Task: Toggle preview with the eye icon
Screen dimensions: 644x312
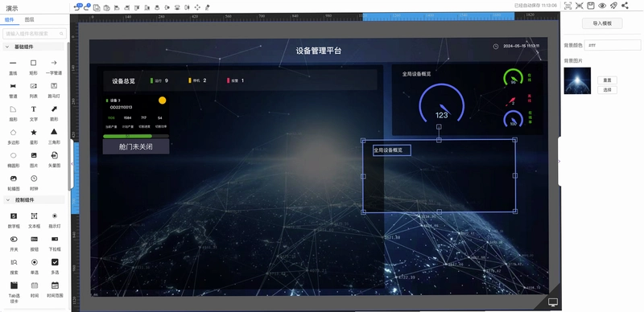Action: click(602, 6)
